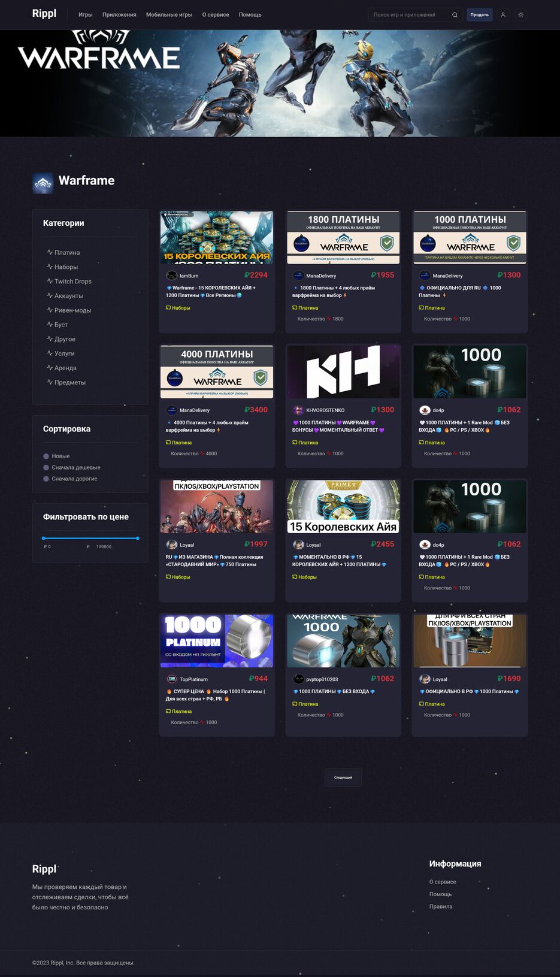Open the Помощь header menu item

(x=250, y=14)
